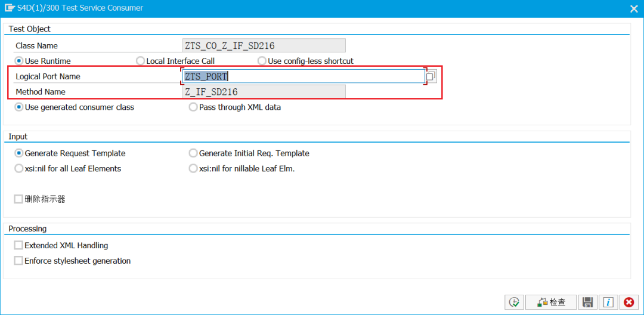Click the Method Name field Z_IF_SD216
644x315 pixels.
click(264, 92)
